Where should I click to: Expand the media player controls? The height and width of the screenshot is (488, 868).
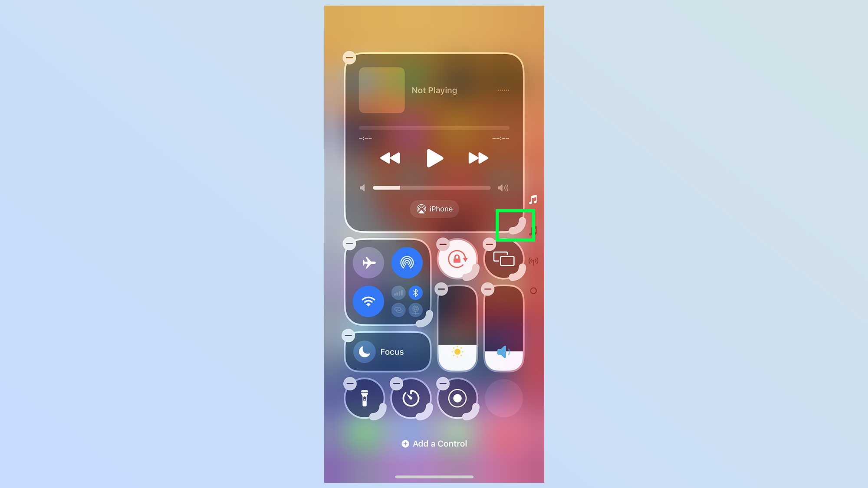coord(514,225)
